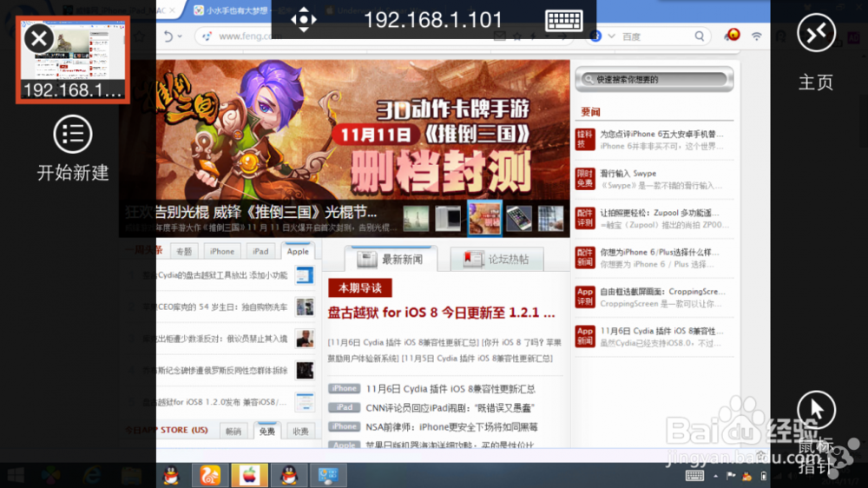The image size is (868, 488).
Task: Select the second banner thumbnail with device
Action: [x=447, y=218]
